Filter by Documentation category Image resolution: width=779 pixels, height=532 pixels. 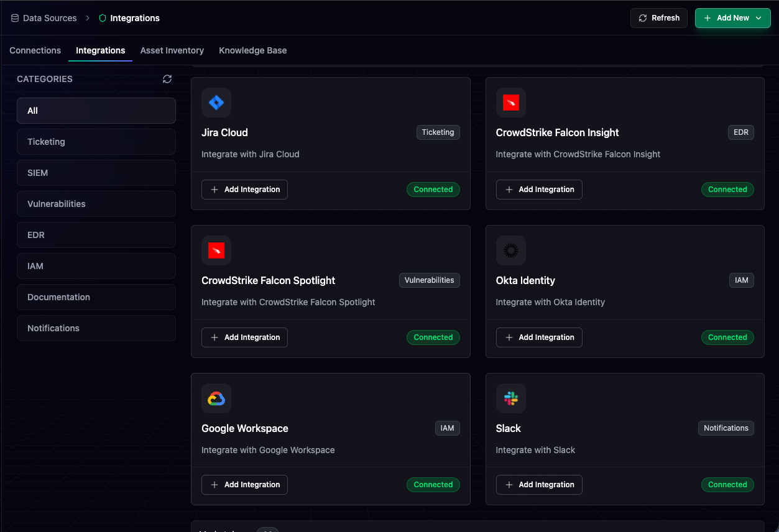tap(96, 297)
